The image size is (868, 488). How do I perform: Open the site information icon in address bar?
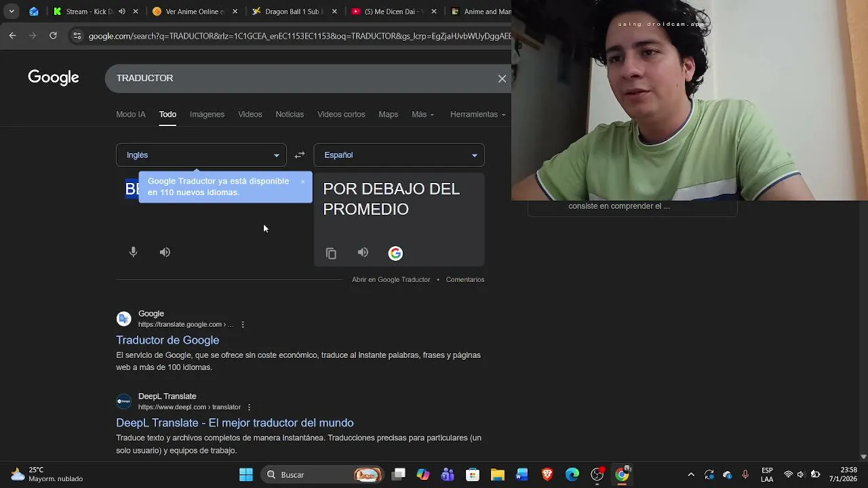point(77,36)
